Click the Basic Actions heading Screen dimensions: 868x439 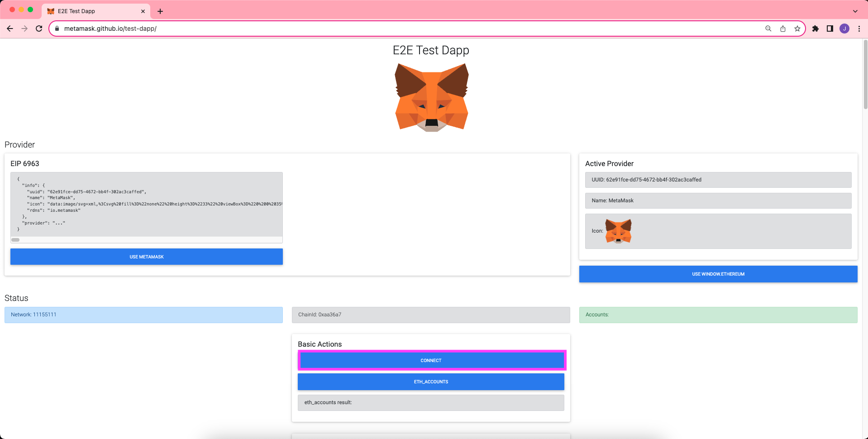point(320,344)
